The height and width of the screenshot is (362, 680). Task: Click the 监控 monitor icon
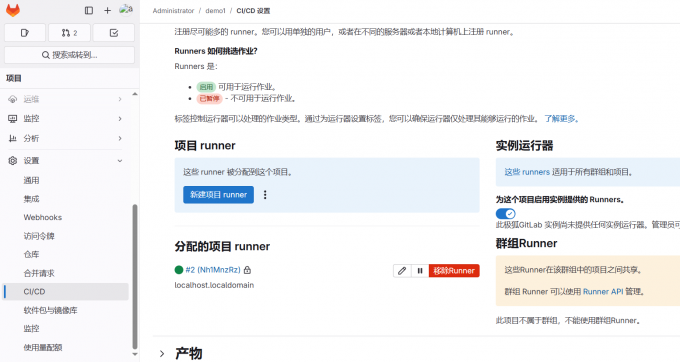coord(13,119)
